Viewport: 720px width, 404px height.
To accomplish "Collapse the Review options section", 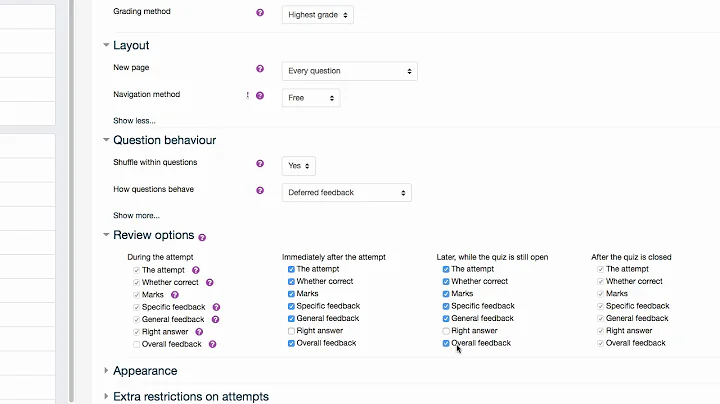I will coord(107,235).
